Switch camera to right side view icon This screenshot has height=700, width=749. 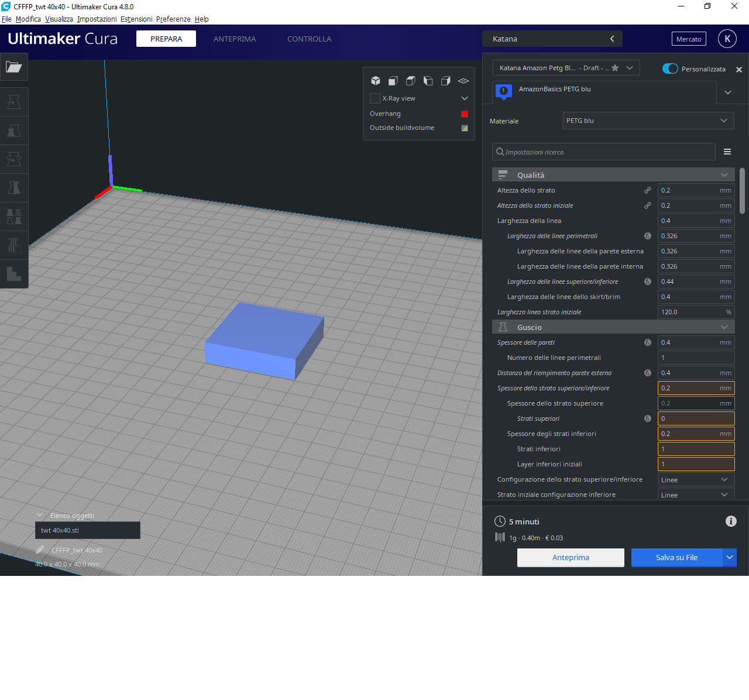(446, 81)
